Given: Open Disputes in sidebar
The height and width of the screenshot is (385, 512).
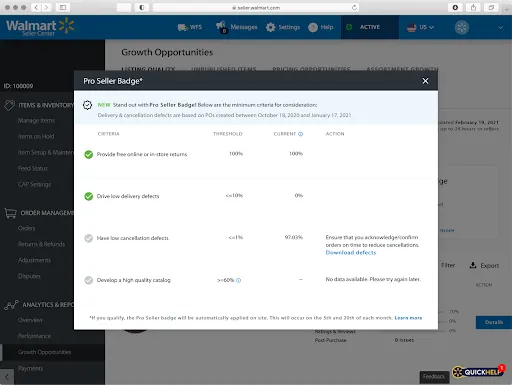Looking at the screenshot, I should 29,276.
